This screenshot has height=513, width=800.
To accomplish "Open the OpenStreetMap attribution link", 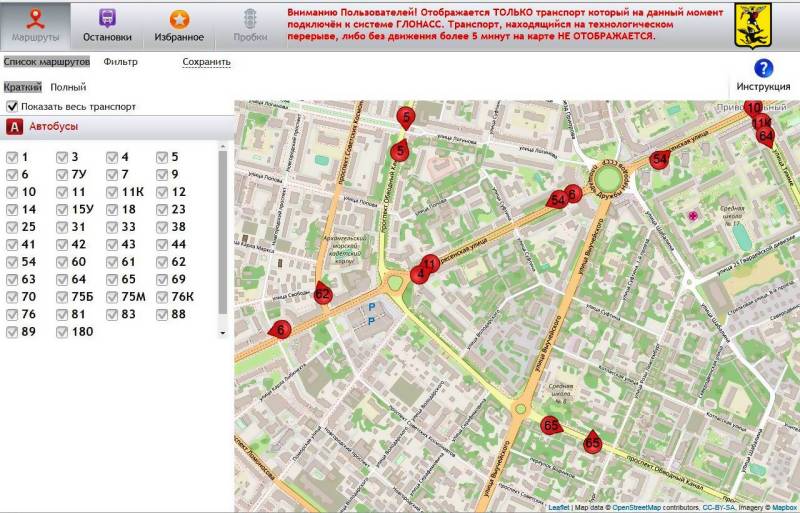I will (641, 507).
